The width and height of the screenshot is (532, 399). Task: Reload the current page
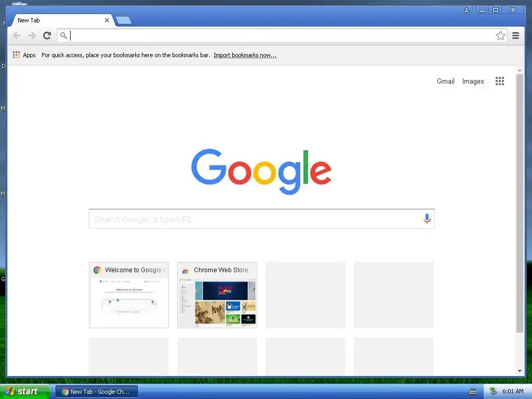pyautogui.click(x=47, y=35)
